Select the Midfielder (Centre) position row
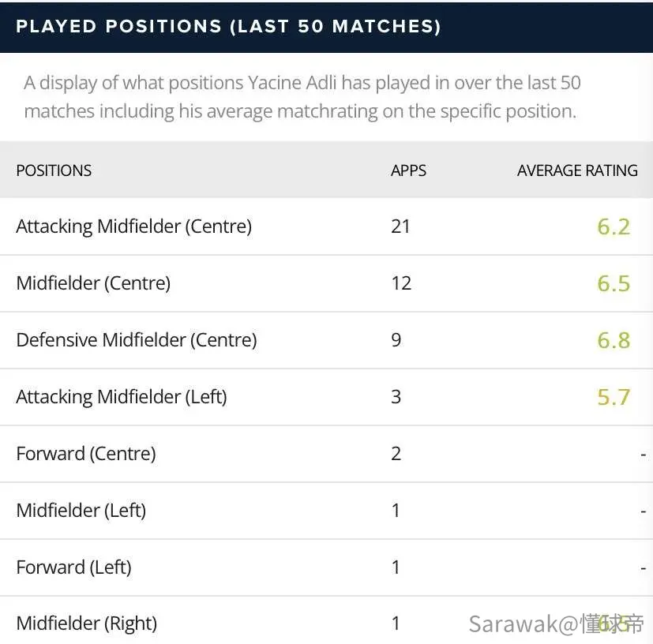Screen dimensions: 653x644 pos(327,283)
